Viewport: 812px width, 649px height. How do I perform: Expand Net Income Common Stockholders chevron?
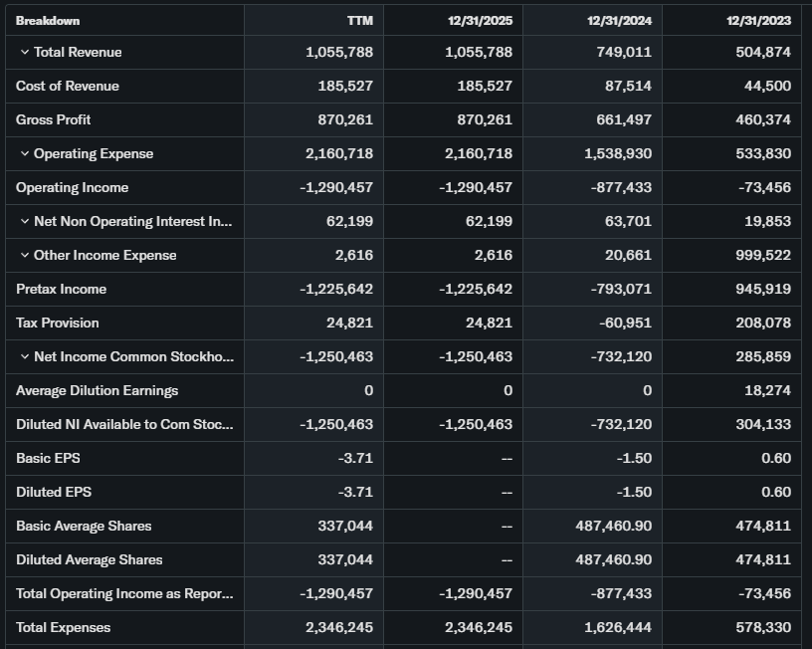point(24,356)
